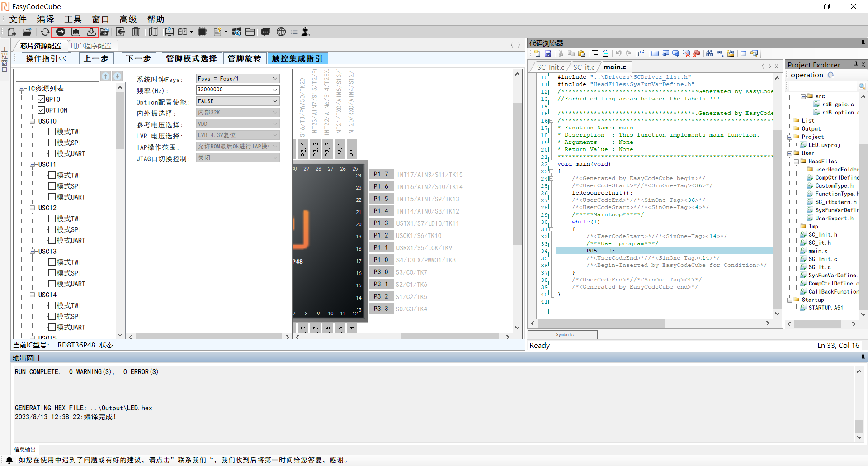Collapse the User folder in Project Explorer
This screenshot has width=868, height=466.
tap(789, 153)
